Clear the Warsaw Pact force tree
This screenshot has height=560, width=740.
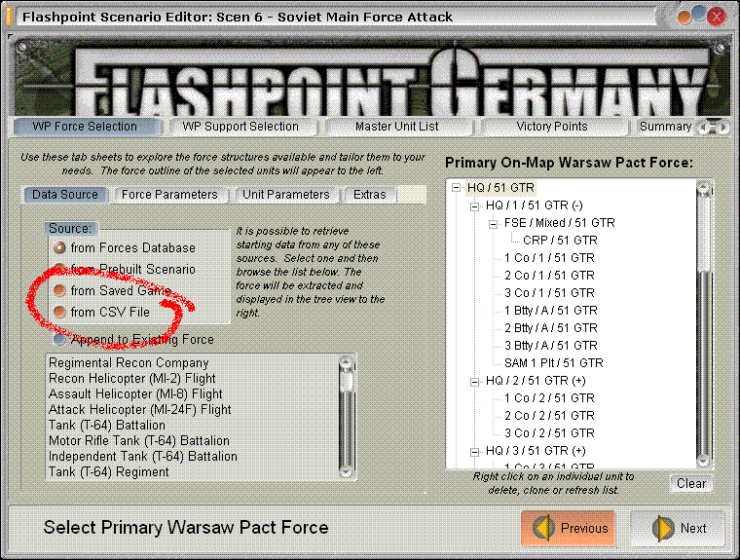click(691, 483)
